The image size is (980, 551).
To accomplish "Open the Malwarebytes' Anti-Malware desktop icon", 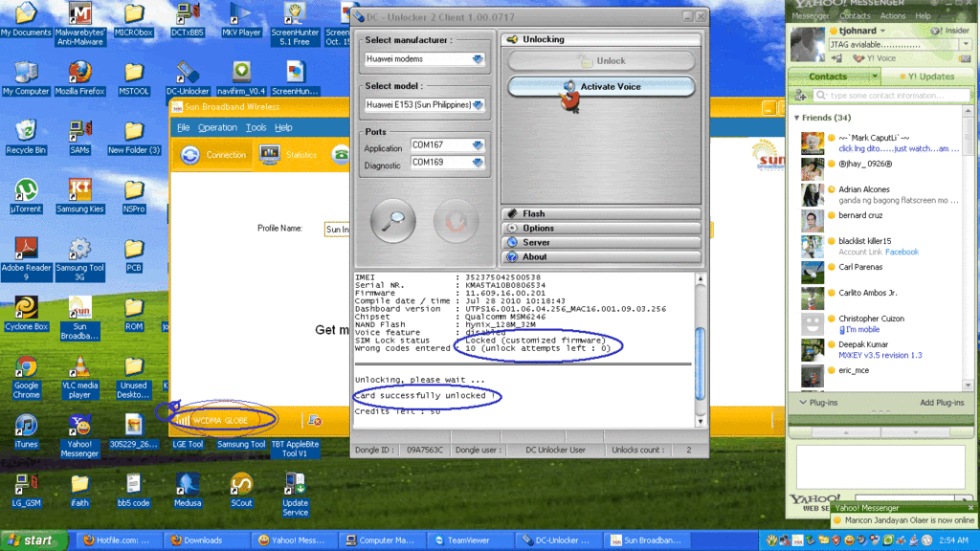I will pos(80,24).
